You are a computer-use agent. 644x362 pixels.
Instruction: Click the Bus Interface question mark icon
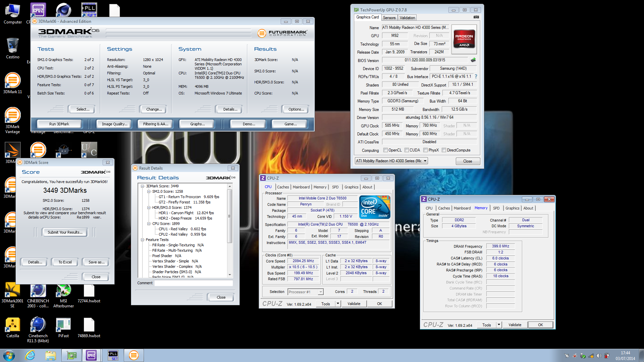(x=476, y=76)
